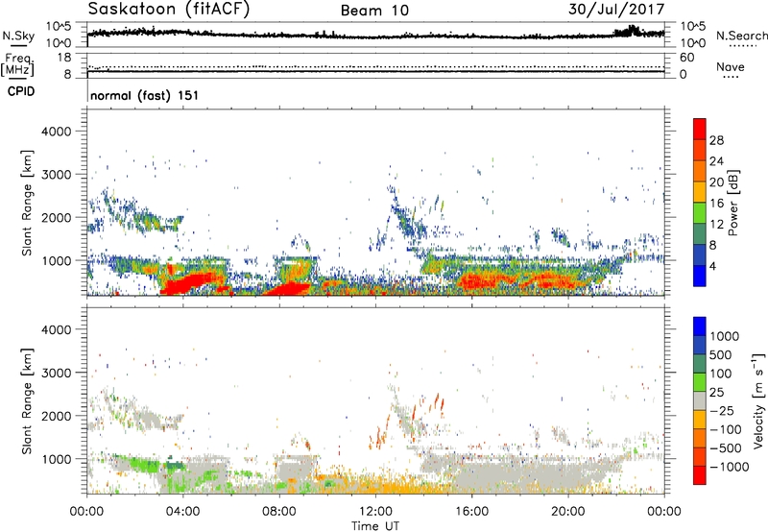
Task: Click the 60 tick on Nave axis
Action: coord(687,58)
